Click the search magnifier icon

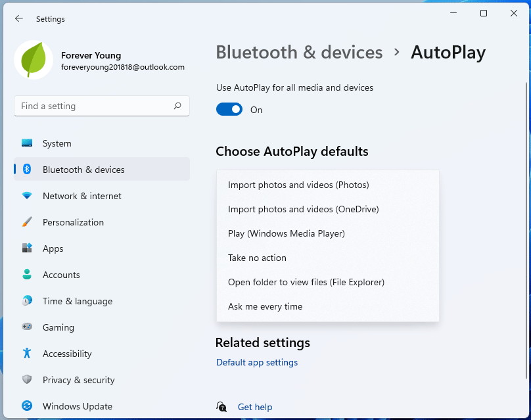point(177,106)
